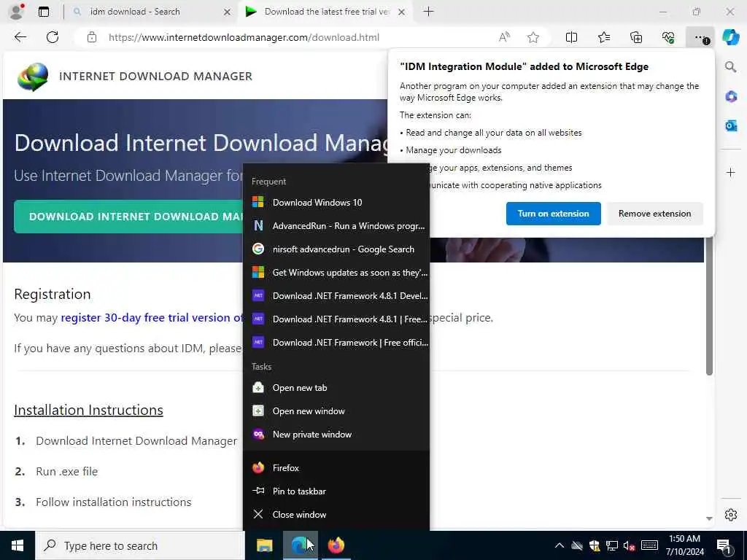Image resolution: width=747 pixels, height=560 pixels.
Task: Click Remove extension button
Action: [x=654, y=214]
